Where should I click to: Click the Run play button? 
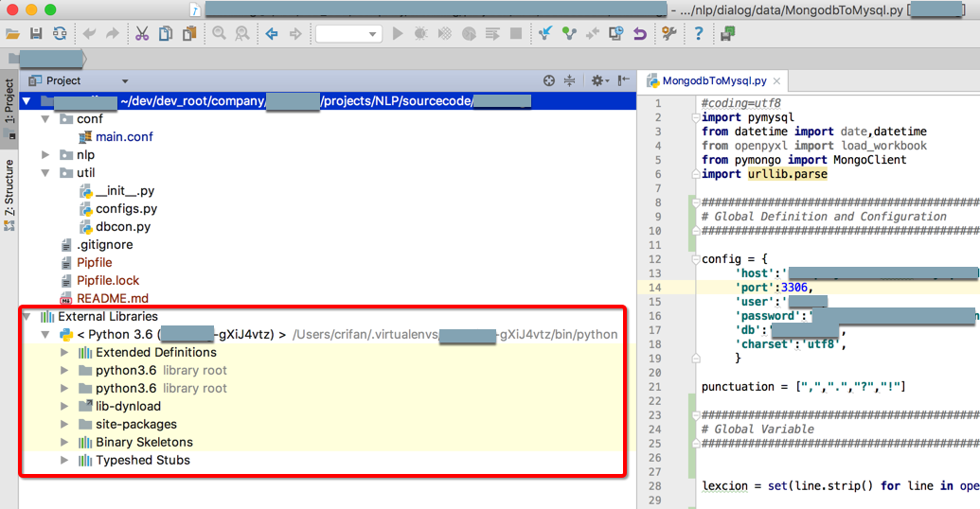(x=398, y=34)
